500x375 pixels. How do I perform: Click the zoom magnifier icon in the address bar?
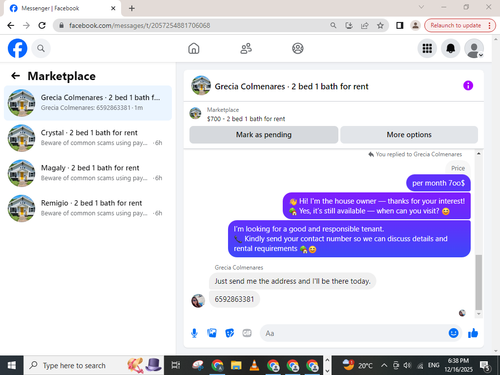click(333, 25)
